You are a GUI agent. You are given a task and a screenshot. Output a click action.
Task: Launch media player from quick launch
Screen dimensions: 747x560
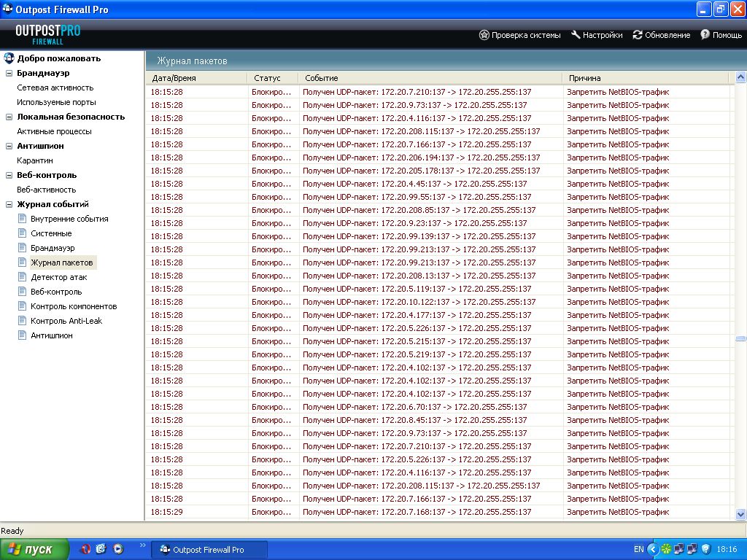tap(118, 549)
